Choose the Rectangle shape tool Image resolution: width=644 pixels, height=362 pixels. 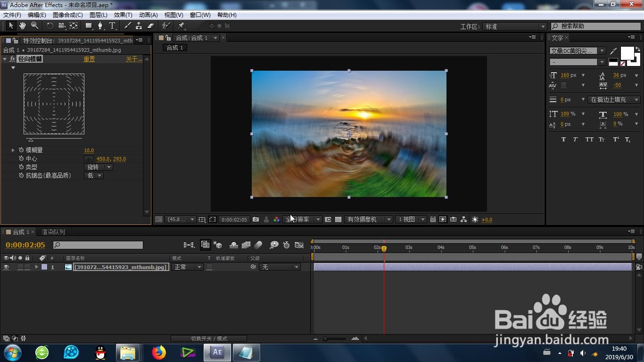[89, 25]
